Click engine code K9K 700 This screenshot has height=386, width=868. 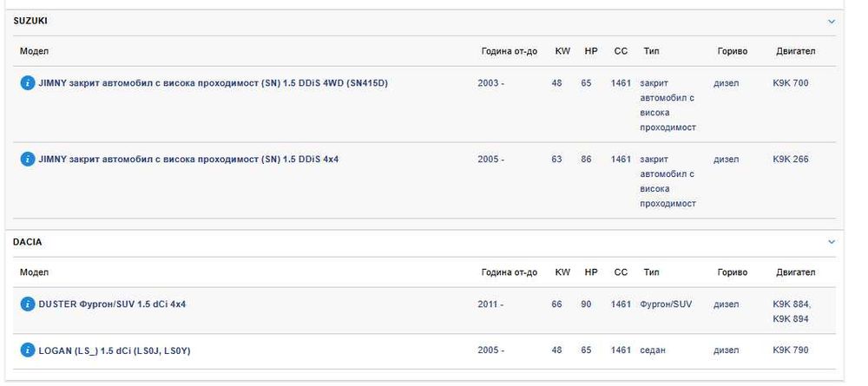790,82
